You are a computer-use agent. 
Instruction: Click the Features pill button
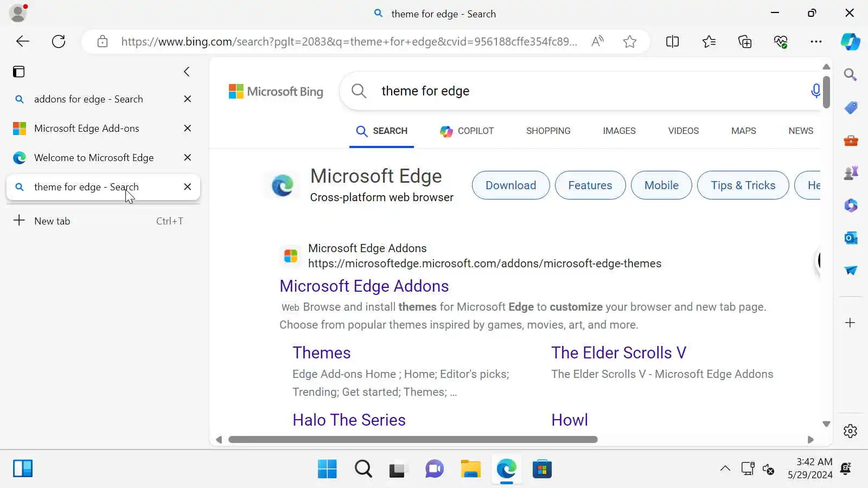pyautogui.click(x=590, y=185)
